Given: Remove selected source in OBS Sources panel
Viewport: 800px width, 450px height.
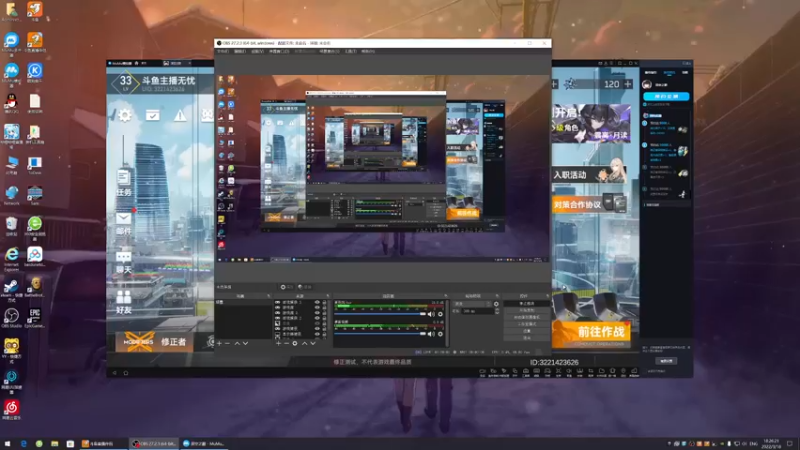Looking at the screenshot, I should (x=286, y=343).
